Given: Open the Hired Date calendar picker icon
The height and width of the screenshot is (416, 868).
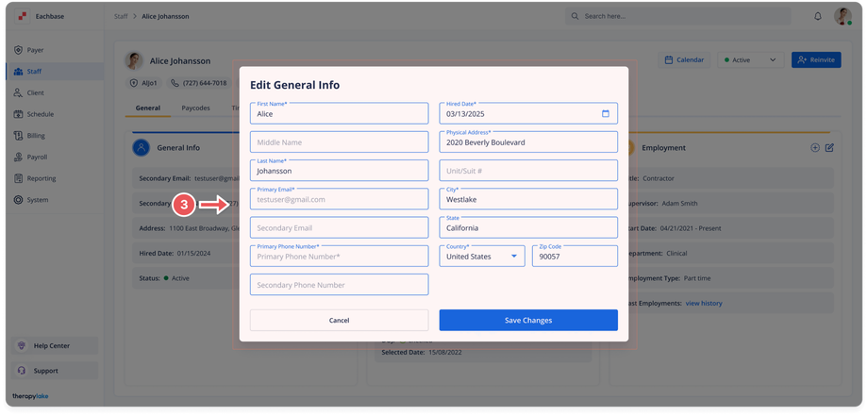Looking at the screenshot, I should coord(606,114).
